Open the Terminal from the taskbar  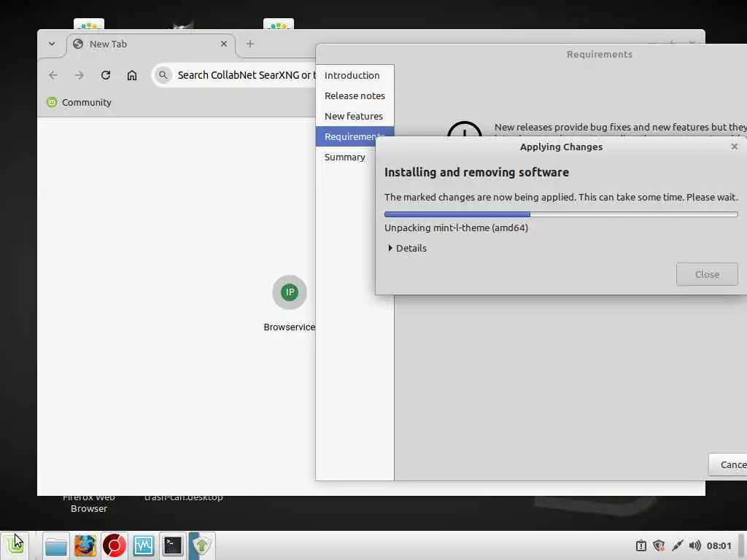(172, 545)
